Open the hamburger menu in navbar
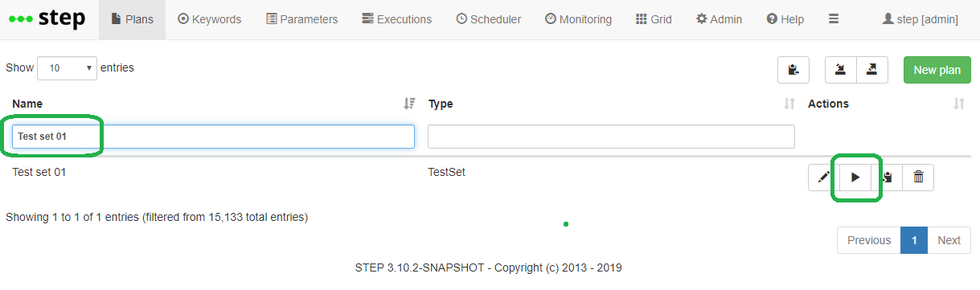 coord(834,19)
